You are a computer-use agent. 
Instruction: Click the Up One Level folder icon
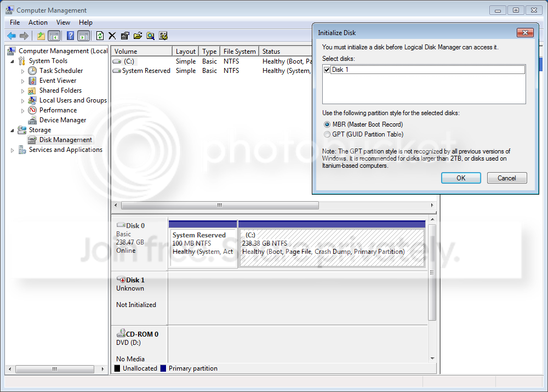[41, 36]
